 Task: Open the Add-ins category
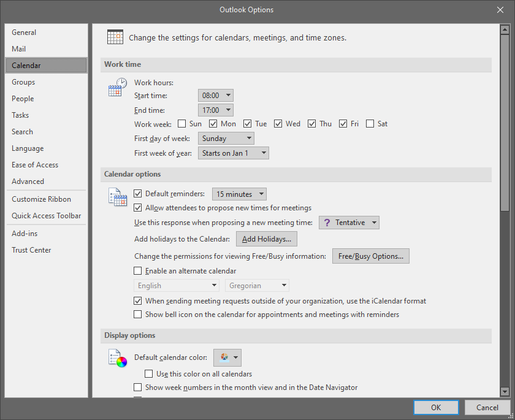(46, 234)
